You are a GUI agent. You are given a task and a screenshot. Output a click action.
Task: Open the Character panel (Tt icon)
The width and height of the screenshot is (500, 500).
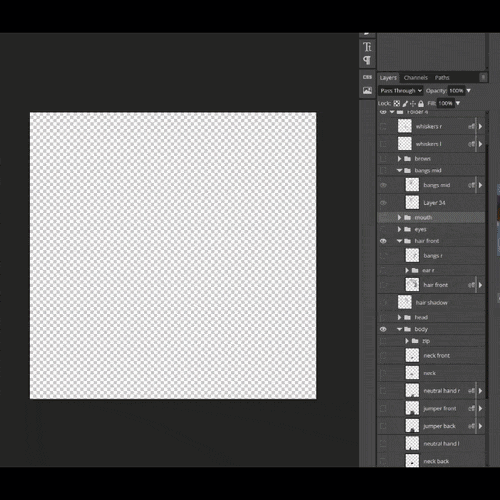[367, 47]
